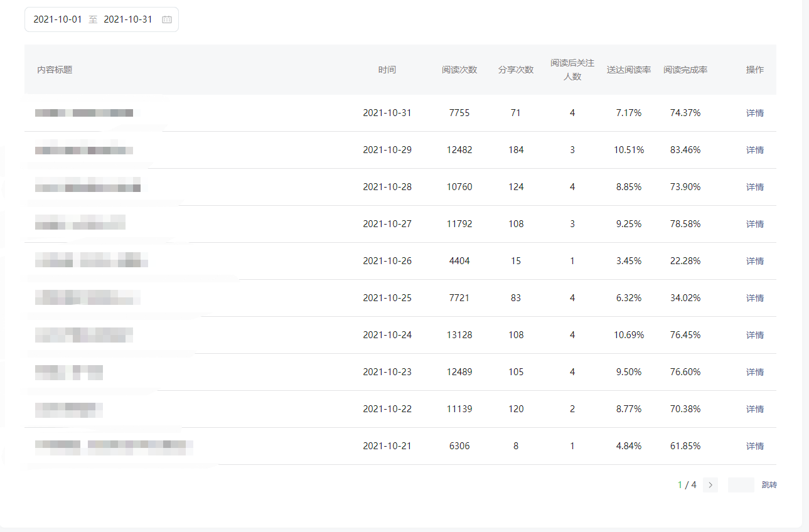This screenshot has width=809, height=532.
Task: View 详情 for the 2021-10-27 row
Action: pos(754,224)
